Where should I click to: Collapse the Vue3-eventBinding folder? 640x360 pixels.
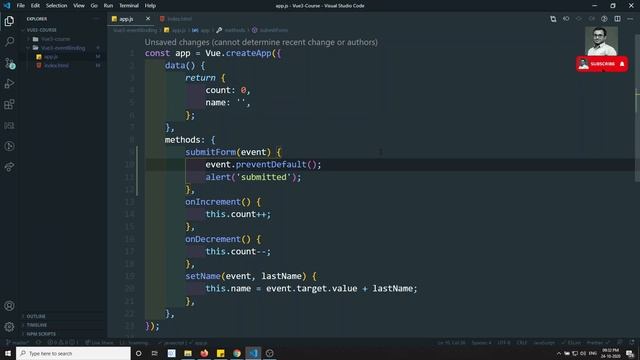pos(63,48)
